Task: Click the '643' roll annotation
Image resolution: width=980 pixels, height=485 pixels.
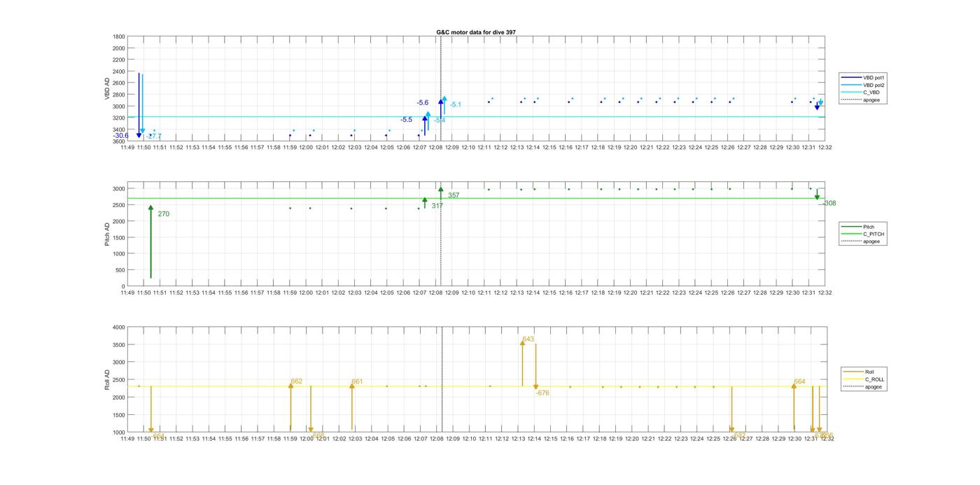Action: (528, 339)
